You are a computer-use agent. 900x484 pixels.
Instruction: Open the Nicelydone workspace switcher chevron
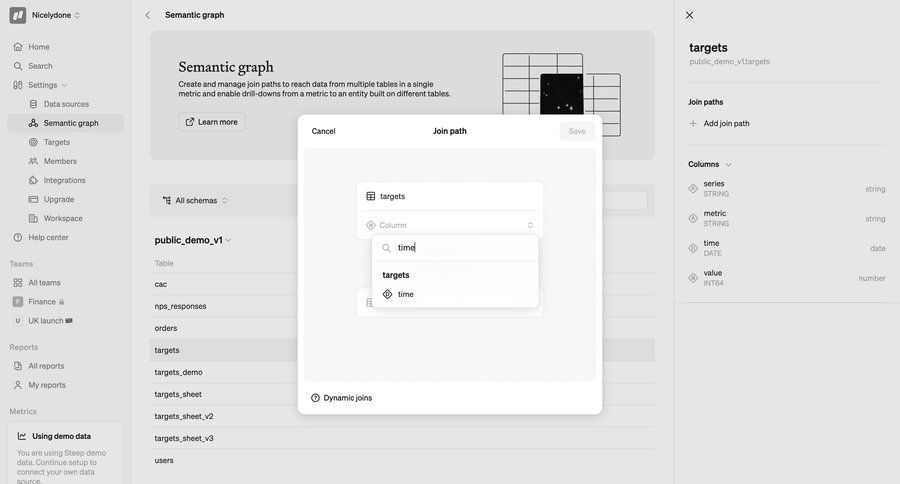coord(77,16)
